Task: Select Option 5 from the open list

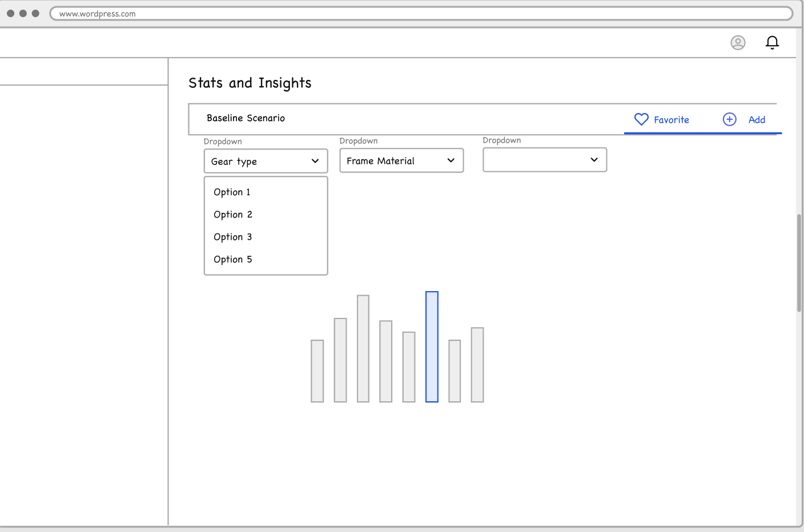Action: pos(232,259)
